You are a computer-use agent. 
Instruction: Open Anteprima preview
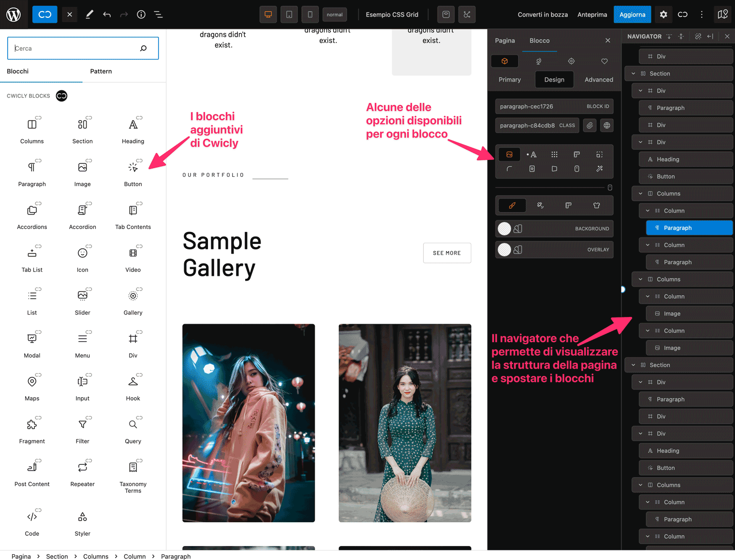[592, 14]
